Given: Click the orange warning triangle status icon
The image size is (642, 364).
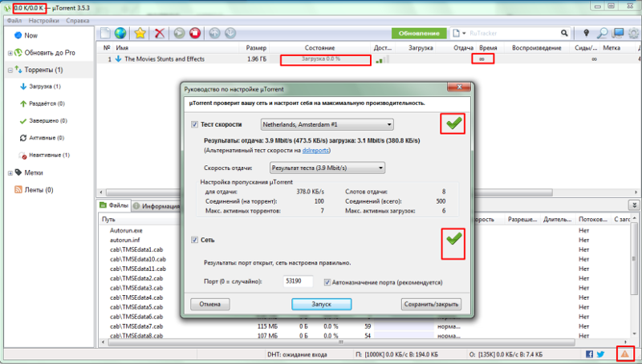Looking at the screenshot, I should point(625,354).
